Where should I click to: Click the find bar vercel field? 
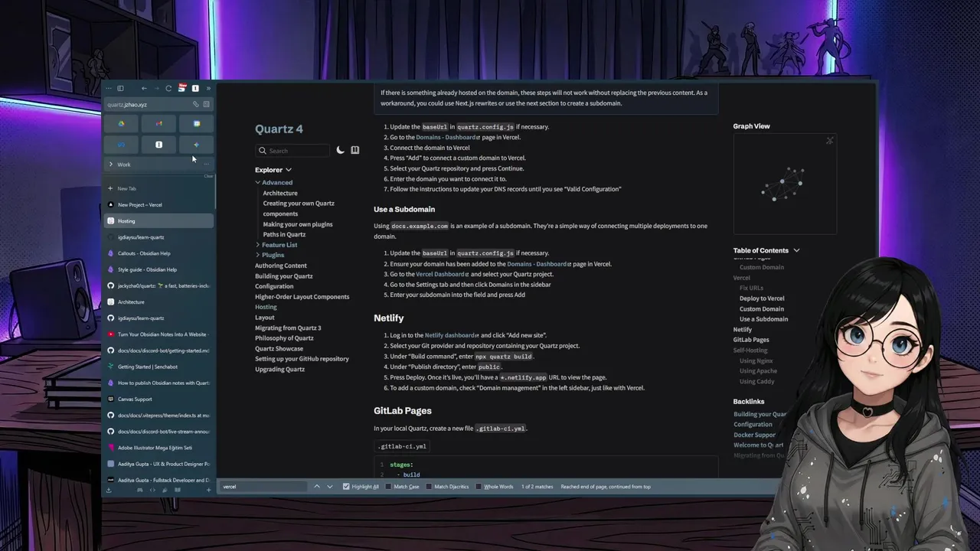click(264, 487)
